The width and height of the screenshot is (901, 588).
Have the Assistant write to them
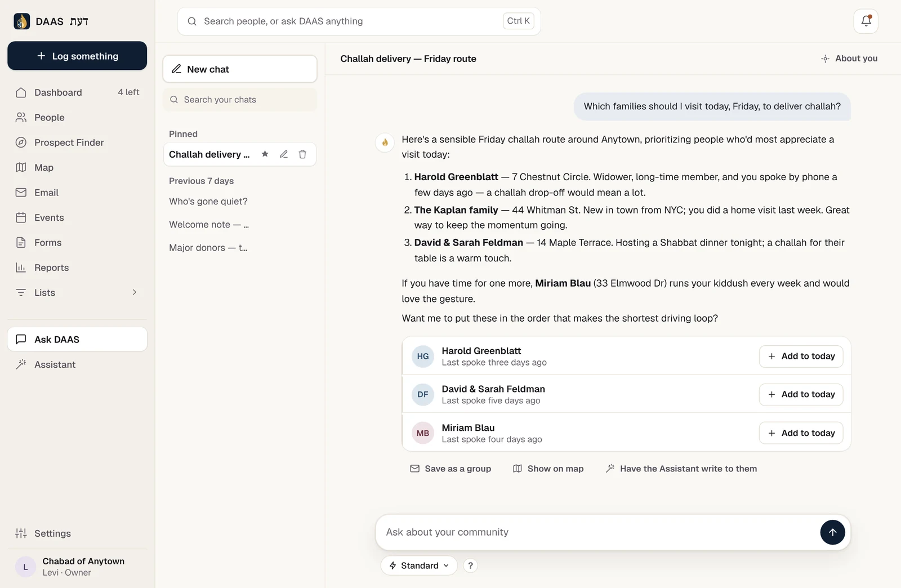(681, 469)
